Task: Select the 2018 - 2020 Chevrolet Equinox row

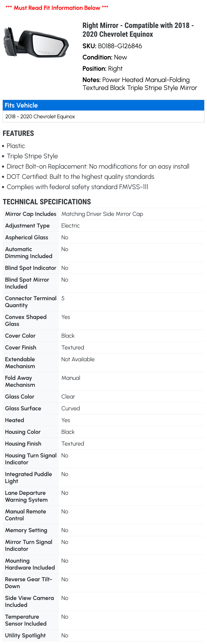Action: (103, 117)
